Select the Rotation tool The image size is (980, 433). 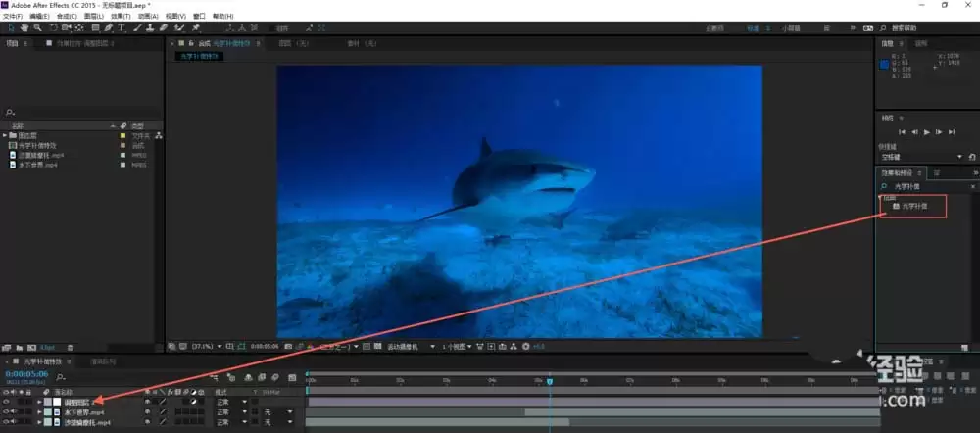(x=54, y=27)
